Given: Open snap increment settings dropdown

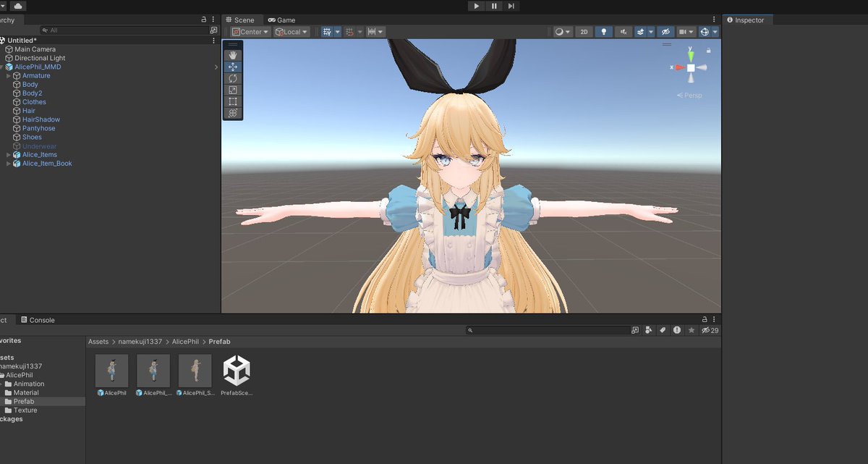Looking at the screenshot, I should pos(375,32).
